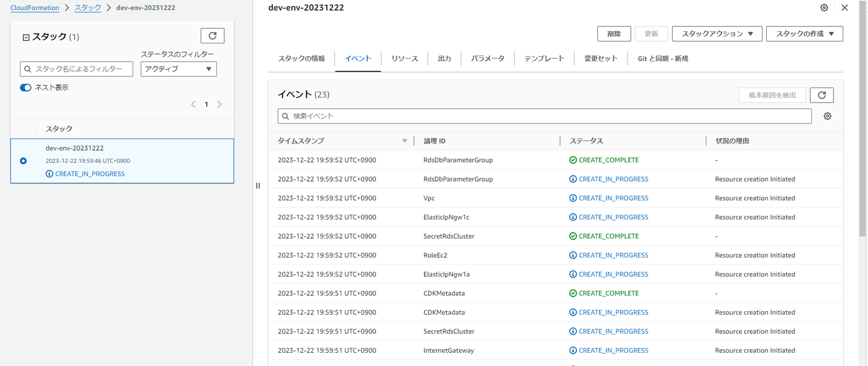The height and width of the screenshot is (366, 868).
Task: Expand the スタックの作成 dropdown
Action: [x=804, y=34]
